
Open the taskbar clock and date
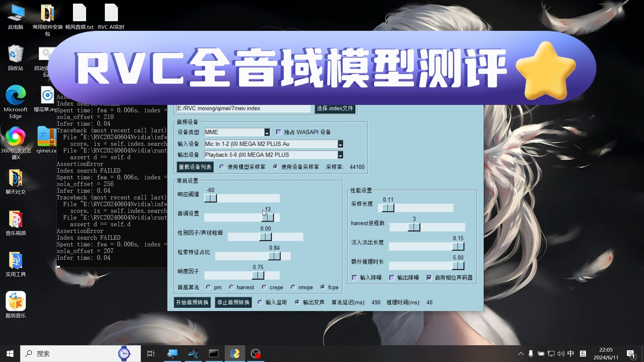[x=606, y=354]
